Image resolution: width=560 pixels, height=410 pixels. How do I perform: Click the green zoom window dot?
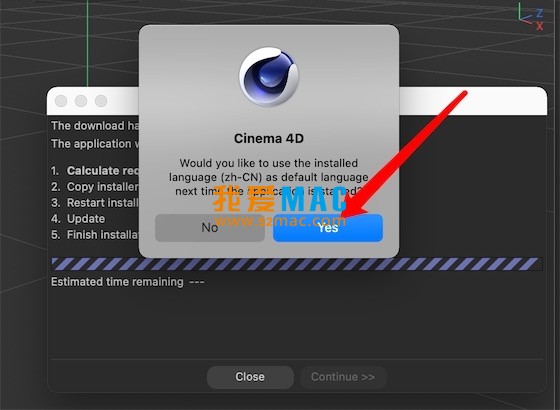pyautogui.click(x=101, y=101)
